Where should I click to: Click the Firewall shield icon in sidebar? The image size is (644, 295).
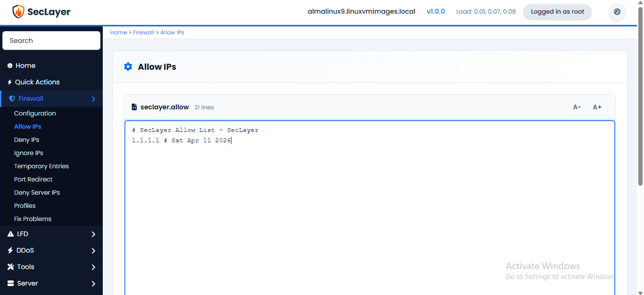pos(12,98)
